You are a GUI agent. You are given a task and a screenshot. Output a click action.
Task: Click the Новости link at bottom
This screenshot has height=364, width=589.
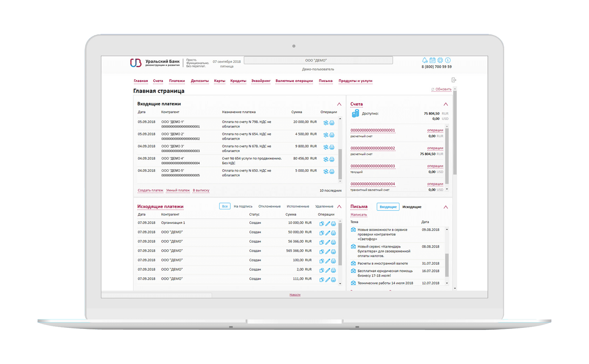click(295, 295)
